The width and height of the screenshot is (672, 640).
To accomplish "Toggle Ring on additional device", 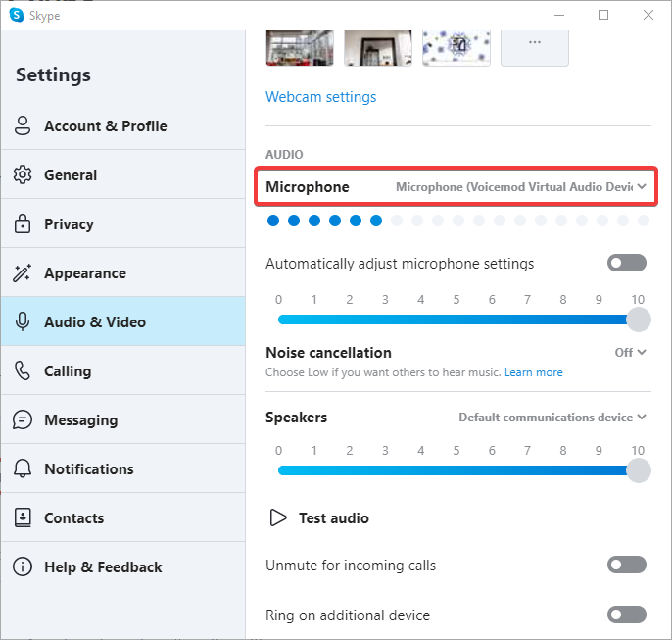I will coord(627,615).
